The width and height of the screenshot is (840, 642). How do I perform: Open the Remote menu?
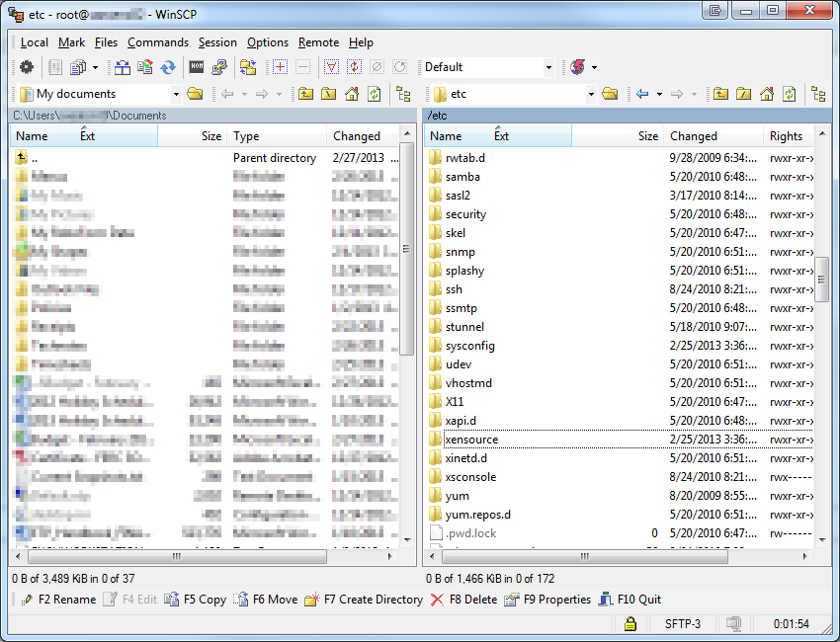click(x=319, y=42)
